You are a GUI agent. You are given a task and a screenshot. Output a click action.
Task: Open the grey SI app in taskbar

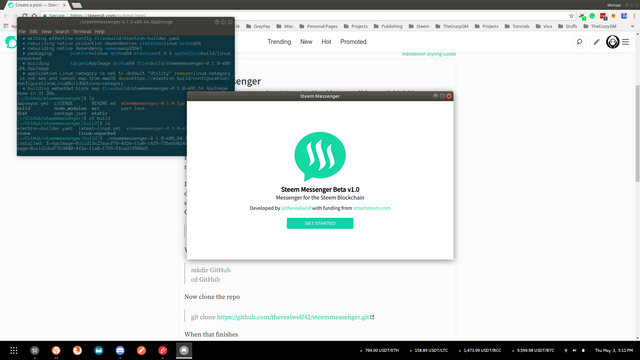click(35, 350)
